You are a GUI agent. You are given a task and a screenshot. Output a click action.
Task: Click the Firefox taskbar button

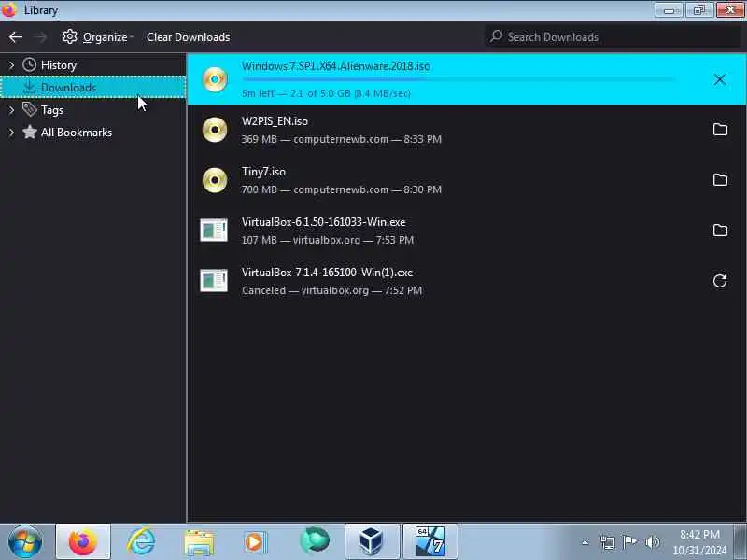[83, 542]
